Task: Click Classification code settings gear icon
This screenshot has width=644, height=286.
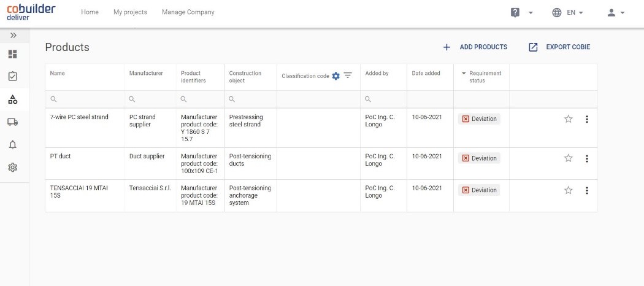Action: click(335, 76)
